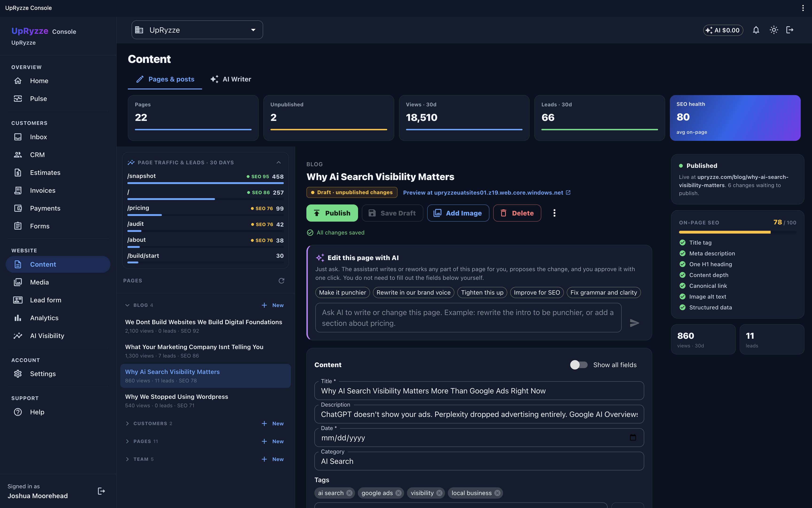Open the preview site link
The image size is (812, 508).
[486, 192]
